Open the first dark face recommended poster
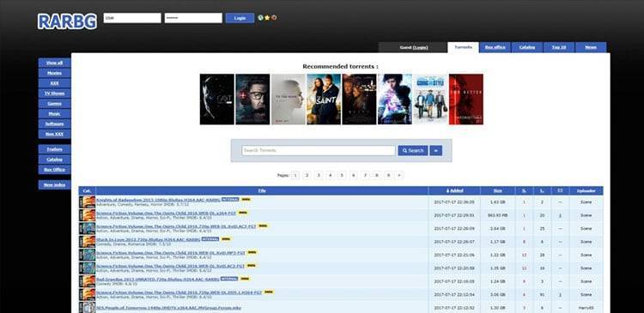Screen dimensions: 644x313 point(217,99)
